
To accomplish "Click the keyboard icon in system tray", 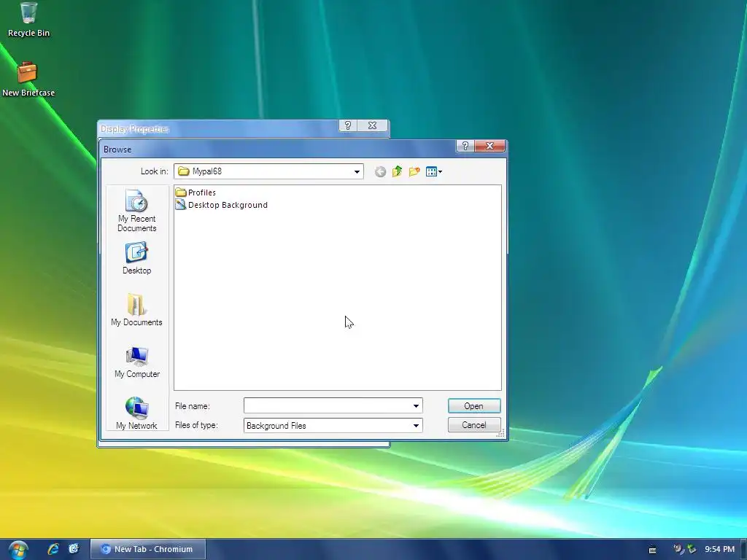I will coord(653,550).
